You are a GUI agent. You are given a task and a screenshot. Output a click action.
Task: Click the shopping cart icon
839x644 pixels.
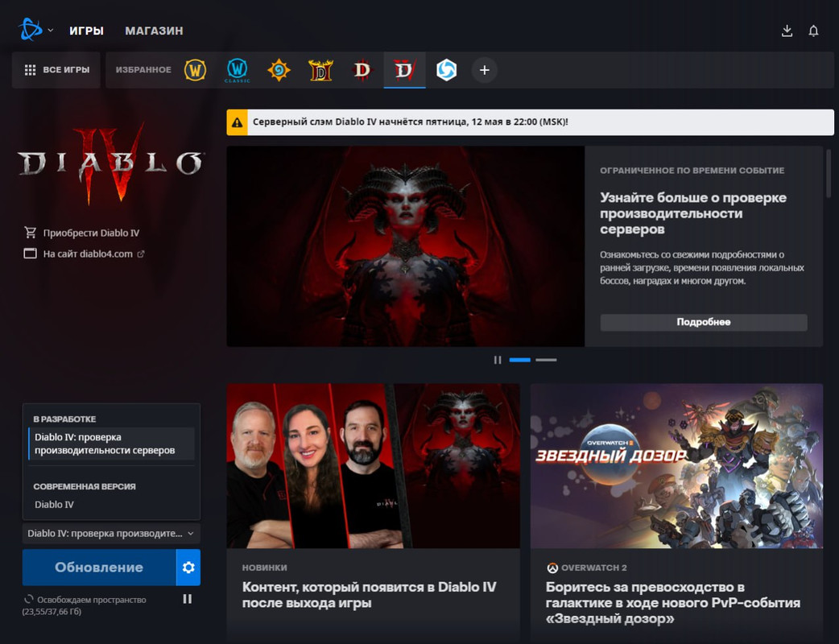[30, 232]
